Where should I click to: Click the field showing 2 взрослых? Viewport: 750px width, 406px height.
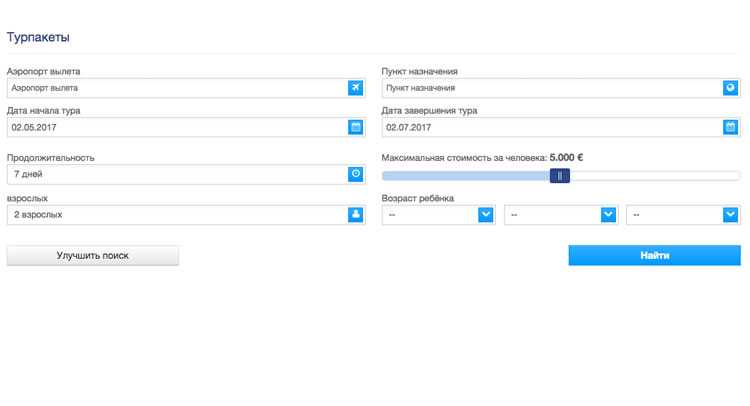click(x=176, y=214)
